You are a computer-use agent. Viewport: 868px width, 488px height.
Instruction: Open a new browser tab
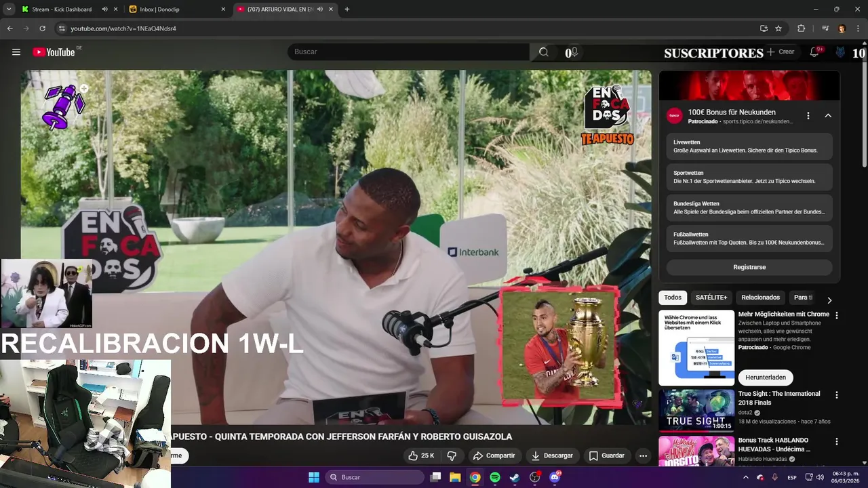(x=347, y=9)
